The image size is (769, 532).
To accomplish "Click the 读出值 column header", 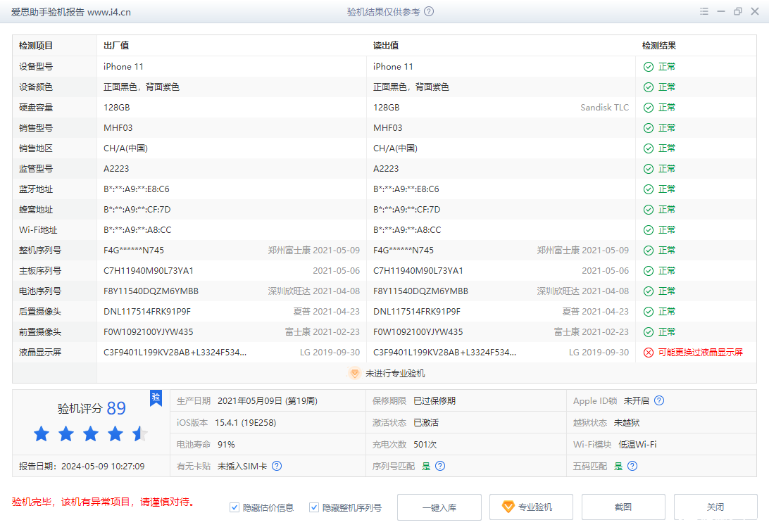I will point(386,46).
